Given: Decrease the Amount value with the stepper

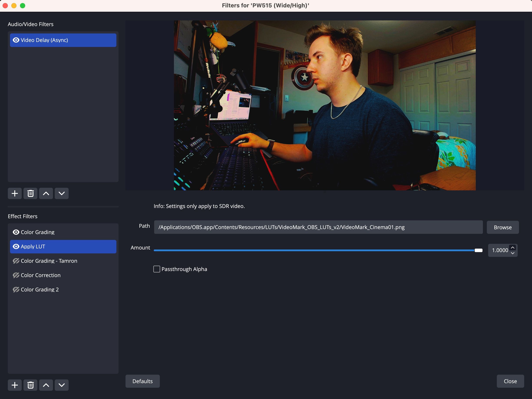Looking at the screenshot, I should click(512, 253).
